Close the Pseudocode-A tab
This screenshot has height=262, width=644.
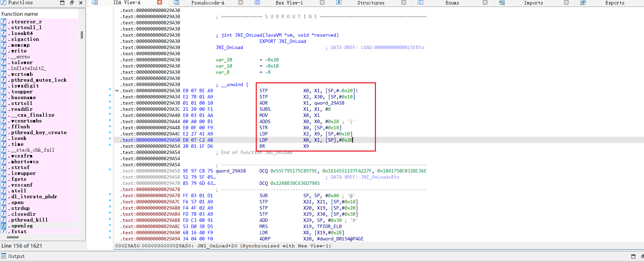pyautogui.click(x=241, y=2)
